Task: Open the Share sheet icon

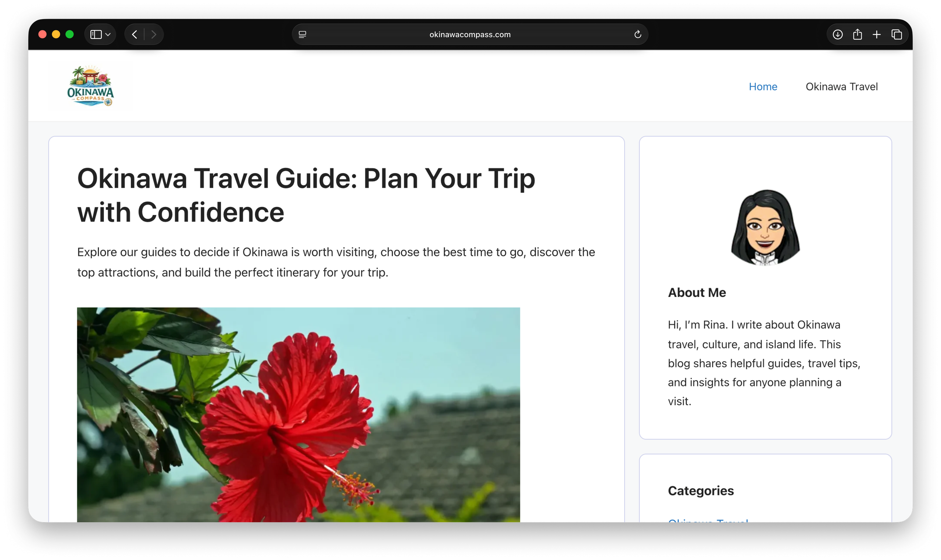Action: tap(857, 34)
